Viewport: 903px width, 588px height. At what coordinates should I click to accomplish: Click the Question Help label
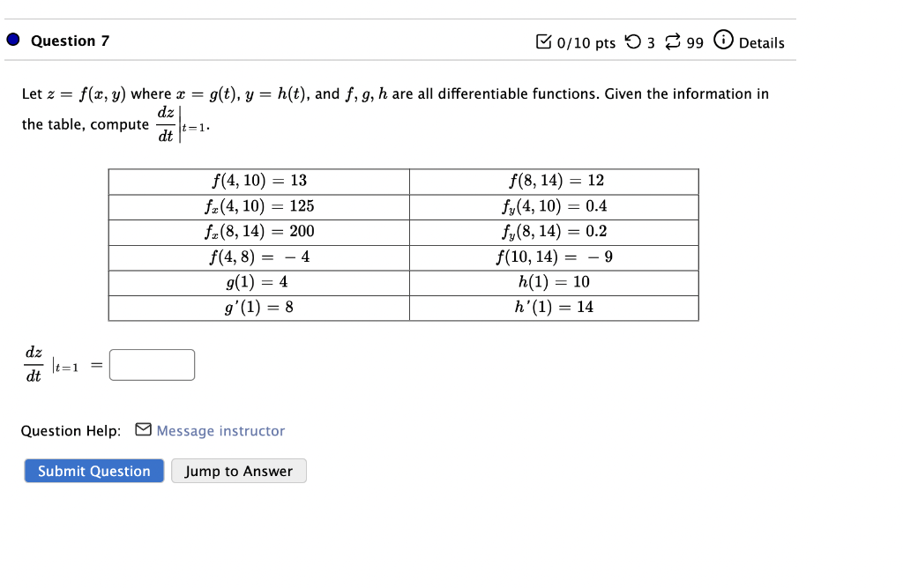tap(70, 430)
